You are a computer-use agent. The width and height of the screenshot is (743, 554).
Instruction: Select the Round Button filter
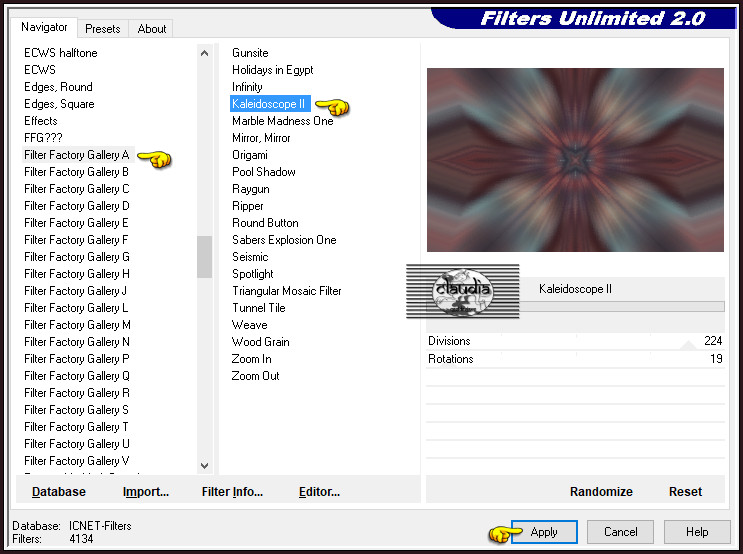click(x=265, y=223)
